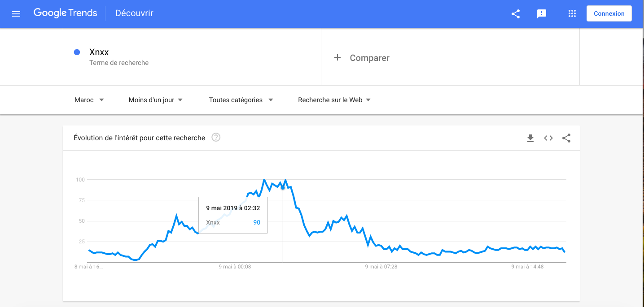Click the plus icon to compare
644x307 pixels.
pos(337,57)
